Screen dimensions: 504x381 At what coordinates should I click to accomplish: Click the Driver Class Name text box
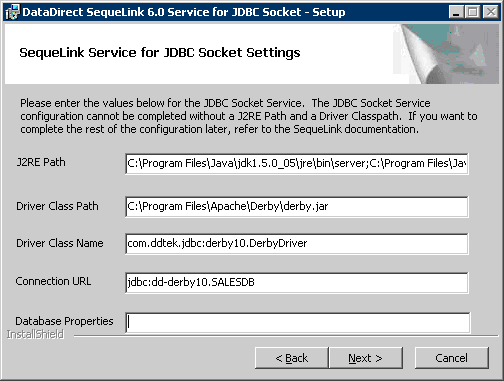click(297, 244)
